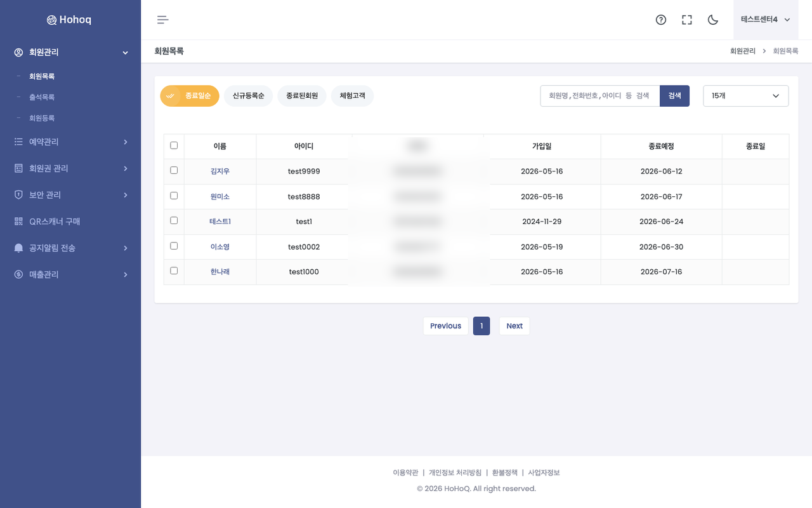Open member 한나래 name link
Viewport: 812px width, 508px height.
[x=220, y=272]
